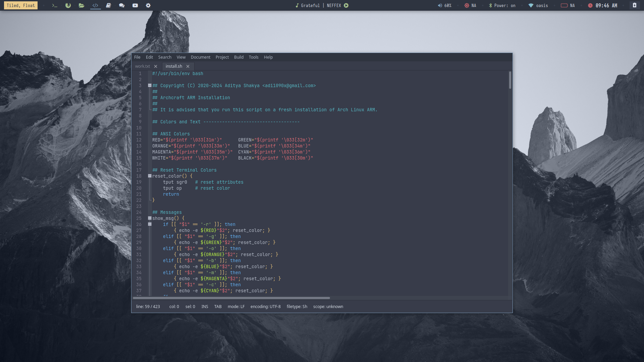
Task: Switch to the work.txt tab
Action: click(143, 66)
